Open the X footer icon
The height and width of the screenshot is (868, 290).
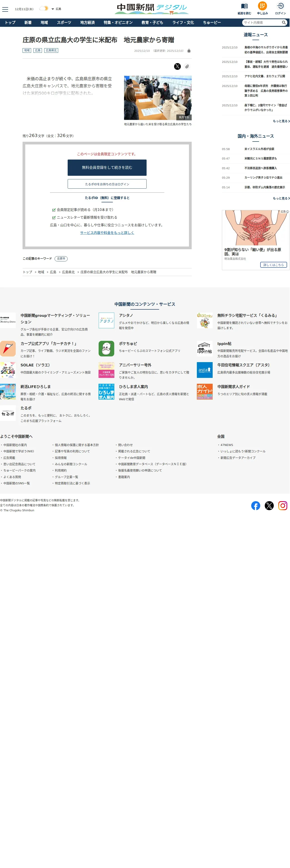coord(269,506)
